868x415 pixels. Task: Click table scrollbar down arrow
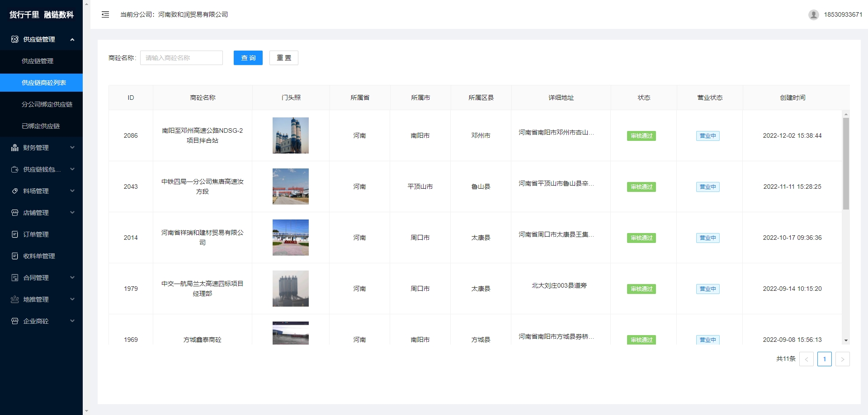(x=846, y=340)
